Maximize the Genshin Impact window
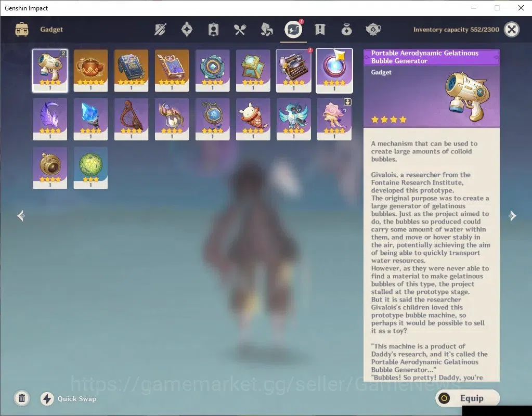 pos(497,8)
